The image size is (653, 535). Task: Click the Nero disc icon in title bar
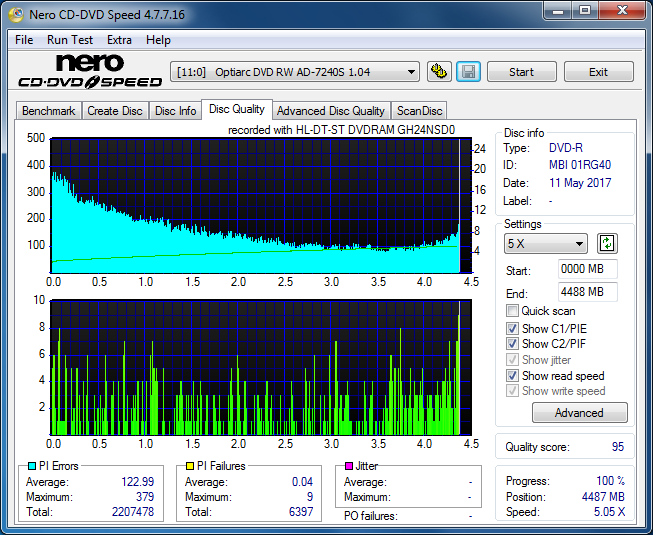click(x=16, y=15)
